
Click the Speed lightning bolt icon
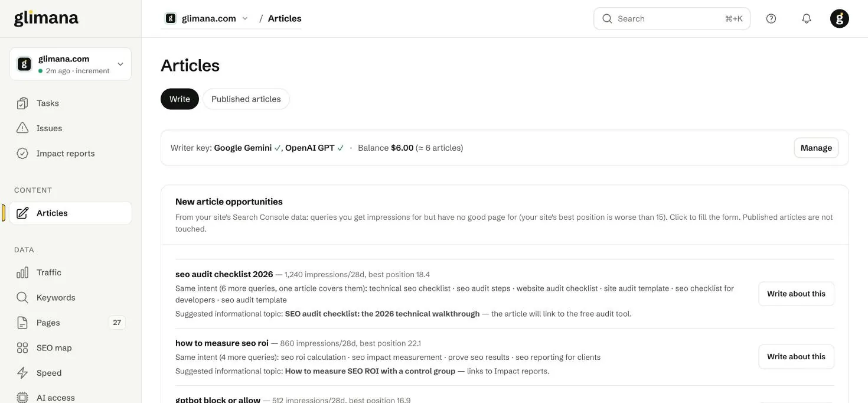point(22,373)
